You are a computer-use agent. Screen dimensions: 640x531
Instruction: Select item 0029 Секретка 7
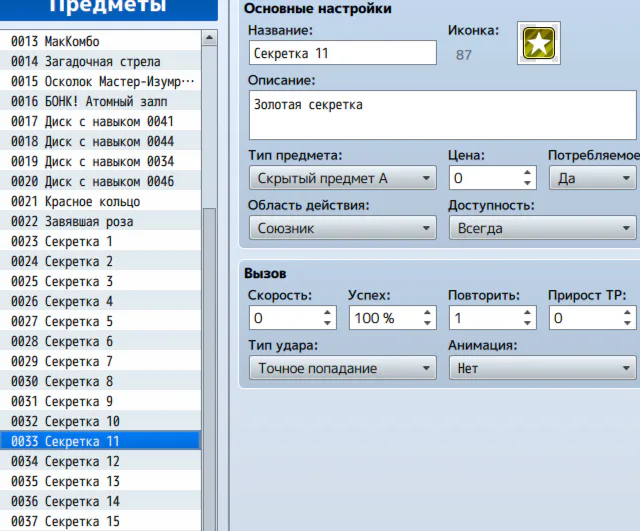[100, 361]
